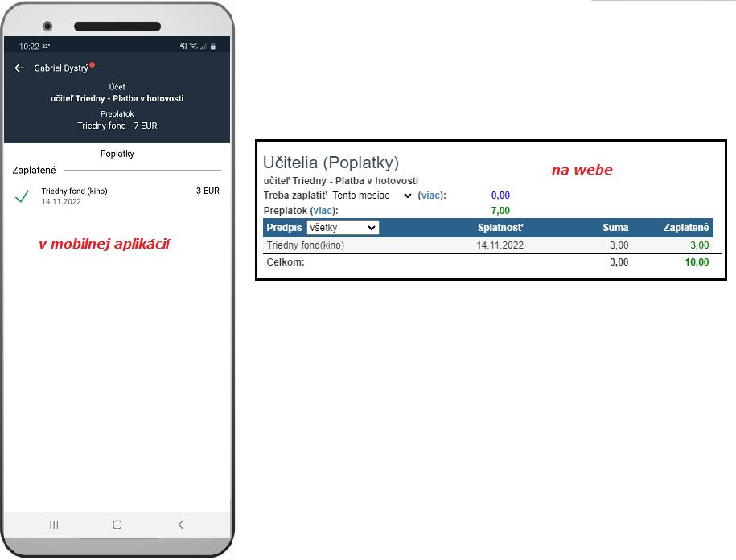Tap the back arrow next to Gabriel Bystrý
The height and width of the screenshot is (560, 736).
[x=19, y=68]
